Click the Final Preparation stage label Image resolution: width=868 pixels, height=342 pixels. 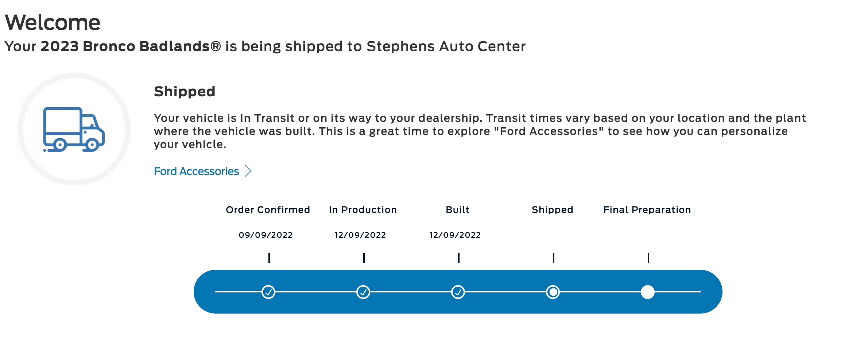click(x=647, y=210)
